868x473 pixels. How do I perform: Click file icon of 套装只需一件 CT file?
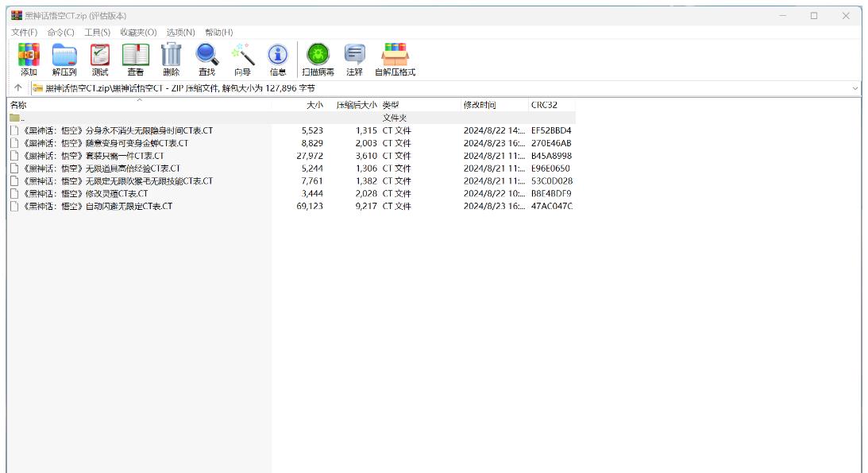point(14,156)
